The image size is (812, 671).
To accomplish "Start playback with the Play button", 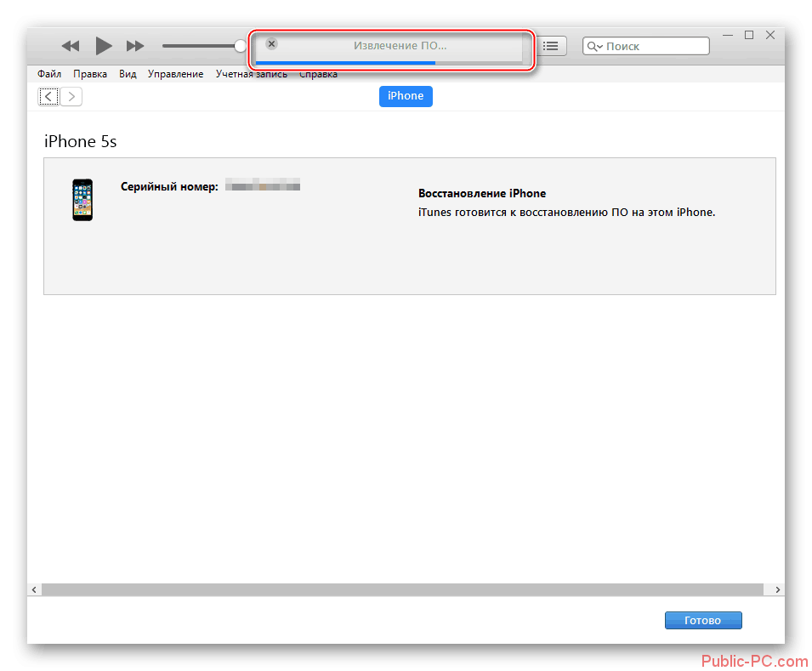I will (x=104, y=46).
